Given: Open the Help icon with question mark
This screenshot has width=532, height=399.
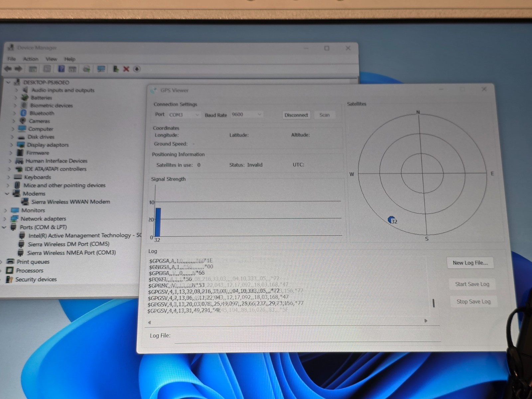Looking at the screenshot, I should coord(61,69).
